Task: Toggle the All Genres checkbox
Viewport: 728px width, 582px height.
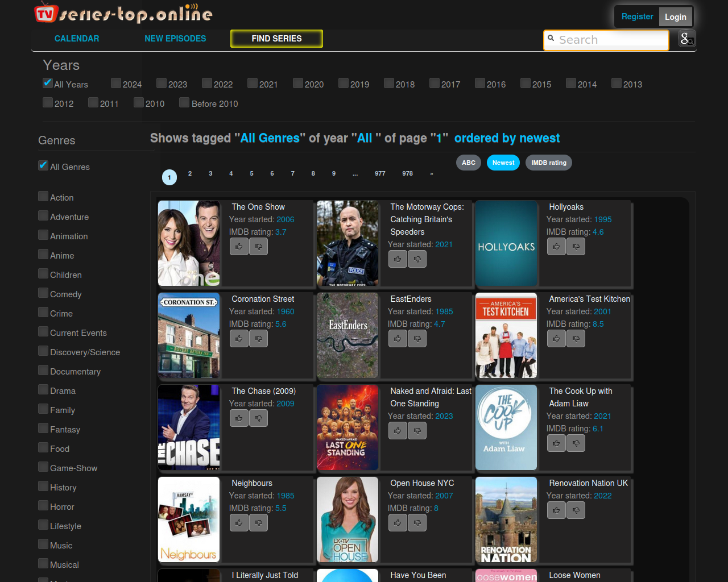Action: click(x=43, y=165)
